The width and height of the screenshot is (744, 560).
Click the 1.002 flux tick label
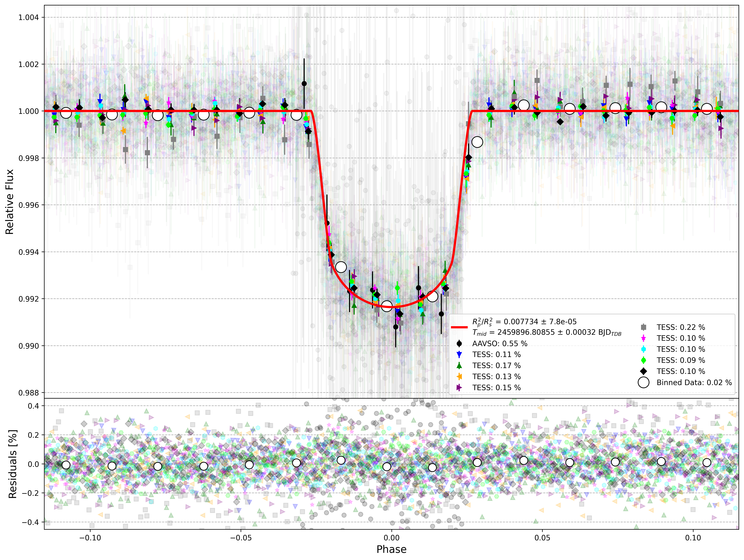pyautogui.click(x=29, y=64)
